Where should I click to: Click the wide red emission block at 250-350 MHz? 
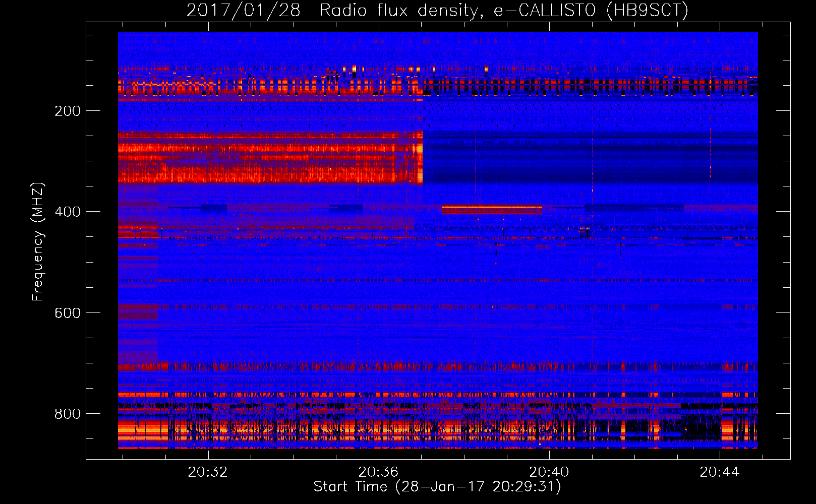pos(270,157)
